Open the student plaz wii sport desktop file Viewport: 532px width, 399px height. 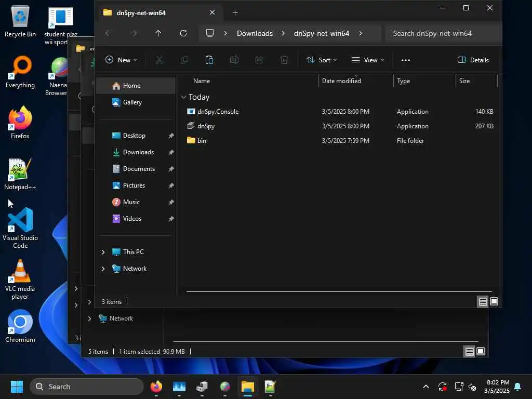60,25
